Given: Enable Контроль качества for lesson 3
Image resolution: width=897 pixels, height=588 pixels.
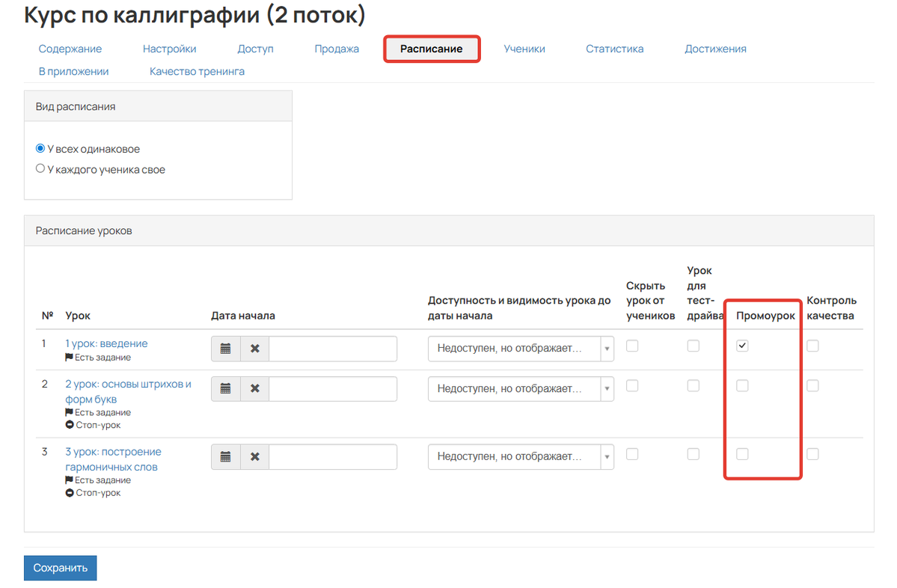Looking at the screenshot, I should (812, 454).
